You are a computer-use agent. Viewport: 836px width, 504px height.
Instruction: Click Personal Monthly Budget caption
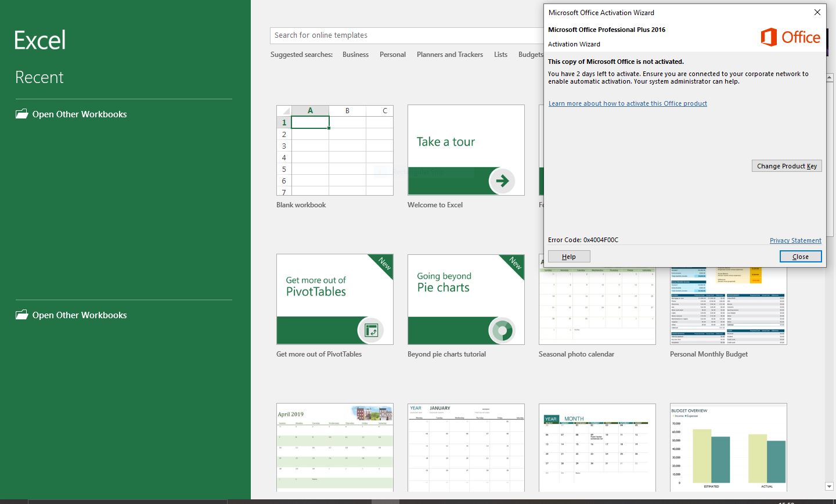(709, 354)
